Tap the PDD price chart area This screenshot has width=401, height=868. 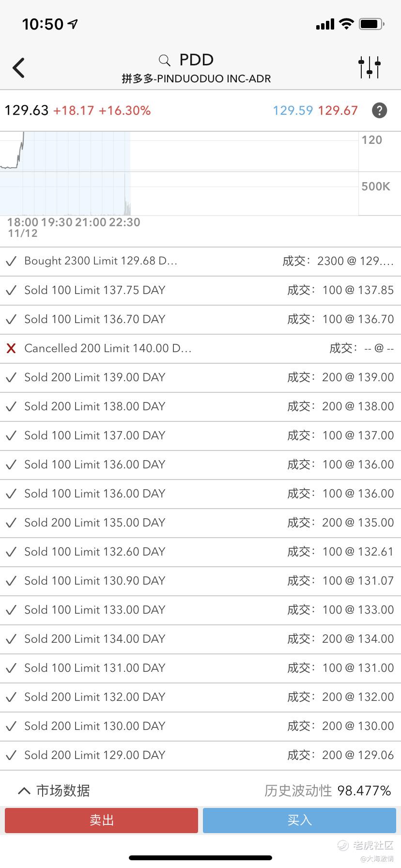pyautogui.click(x=179, y=173)
